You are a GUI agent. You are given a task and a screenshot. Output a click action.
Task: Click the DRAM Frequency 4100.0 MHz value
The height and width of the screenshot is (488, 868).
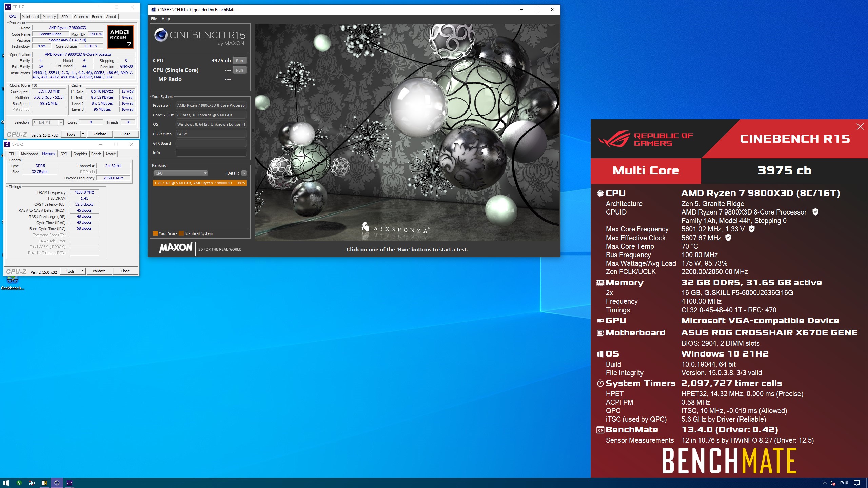pyautogui.click(x=84, y=192)
